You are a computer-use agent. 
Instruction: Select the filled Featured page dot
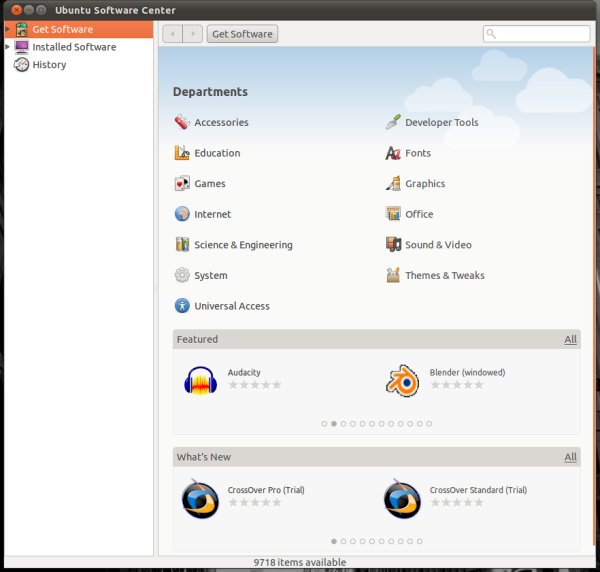(334, 424)
